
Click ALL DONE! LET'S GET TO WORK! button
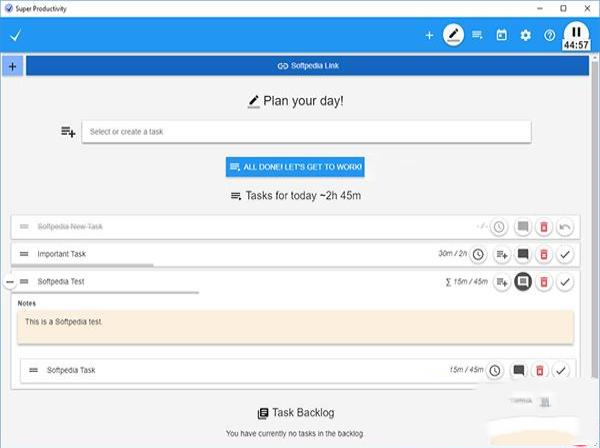(x=295, y=167)
